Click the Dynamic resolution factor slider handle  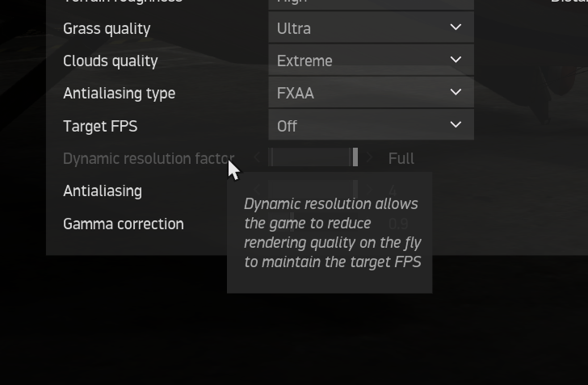point(355,157)
